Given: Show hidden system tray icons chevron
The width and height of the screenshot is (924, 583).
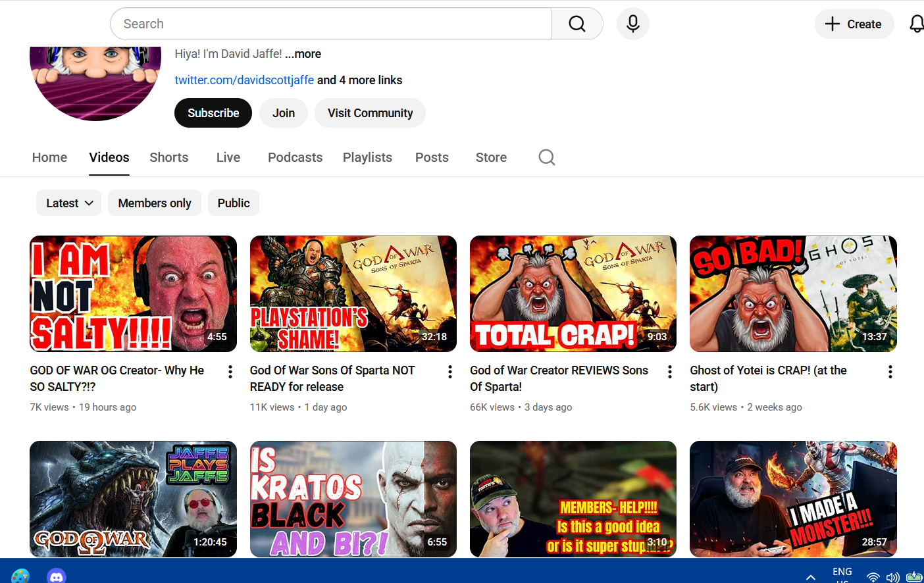Looking at the screenshot, I should click(811, 576).
